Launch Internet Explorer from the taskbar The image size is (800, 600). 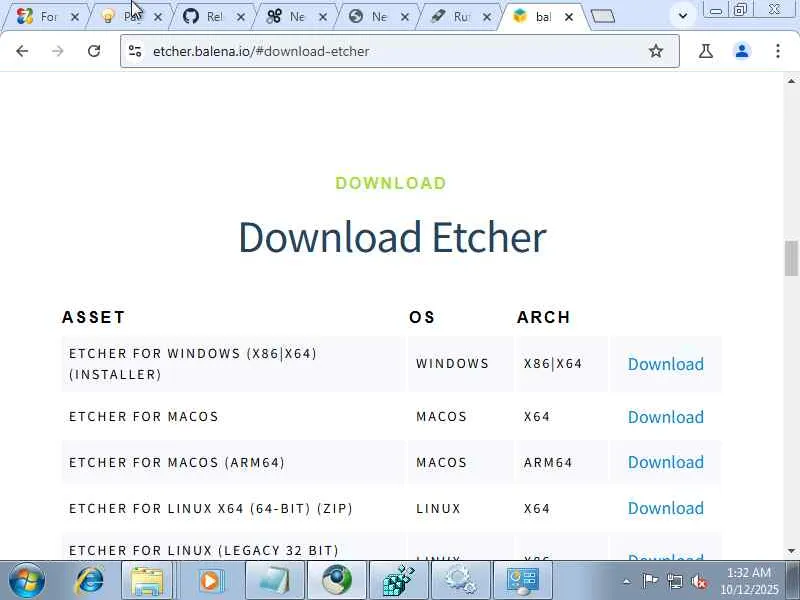89,581
